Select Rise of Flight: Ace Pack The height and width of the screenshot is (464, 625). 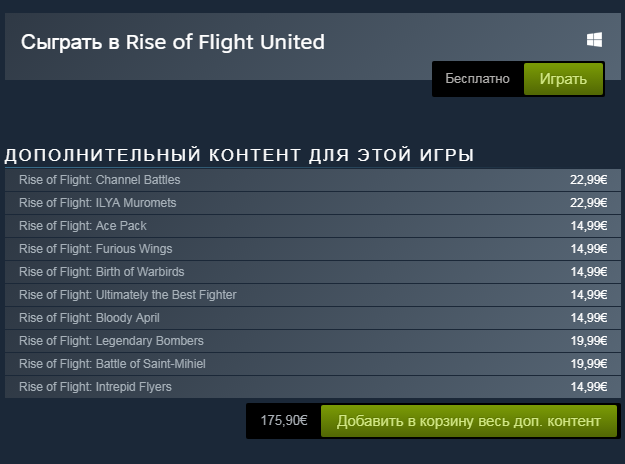[313, 226]
